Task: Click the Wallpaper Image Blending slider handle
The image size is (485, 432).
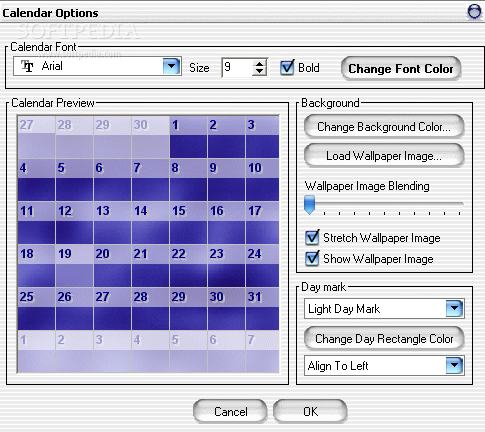Action: [x=310, y=205]
